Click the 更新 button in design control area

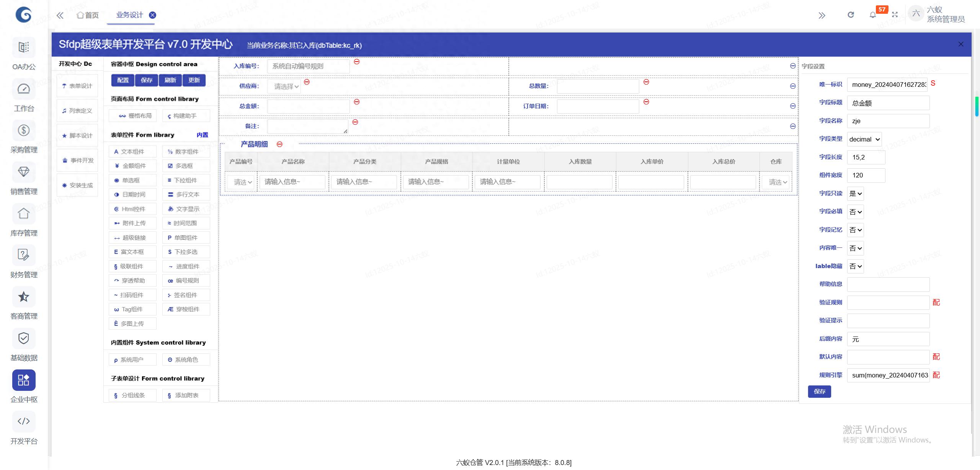pyautogui.click(x=194, y=80)
